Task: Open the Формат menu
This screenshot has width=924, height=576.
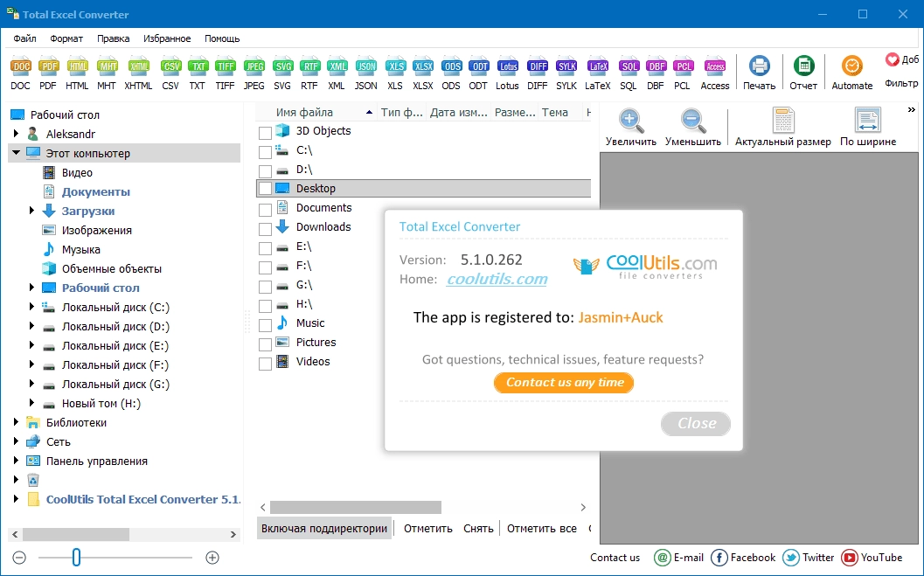Action: click(66, 38)
